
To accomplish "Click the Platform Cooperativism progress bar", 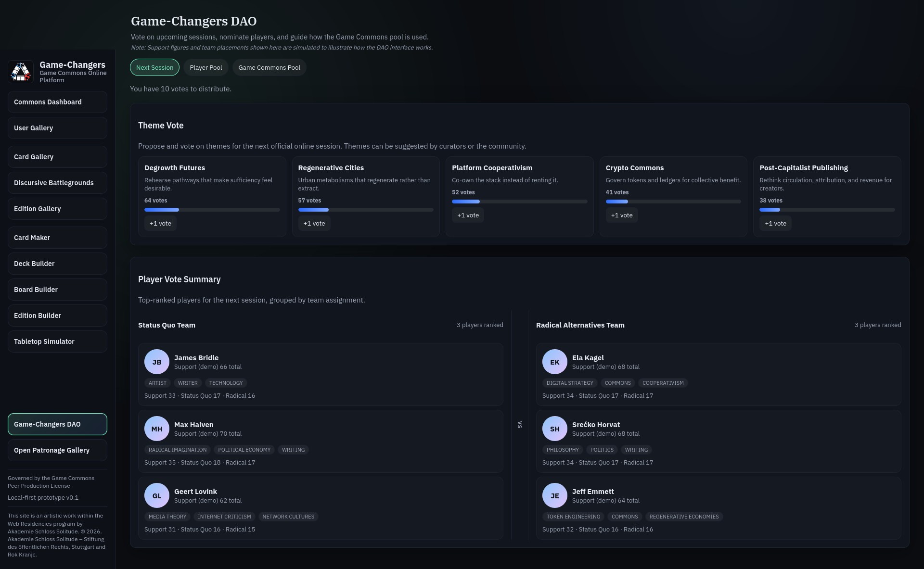I will pos(520,202).
